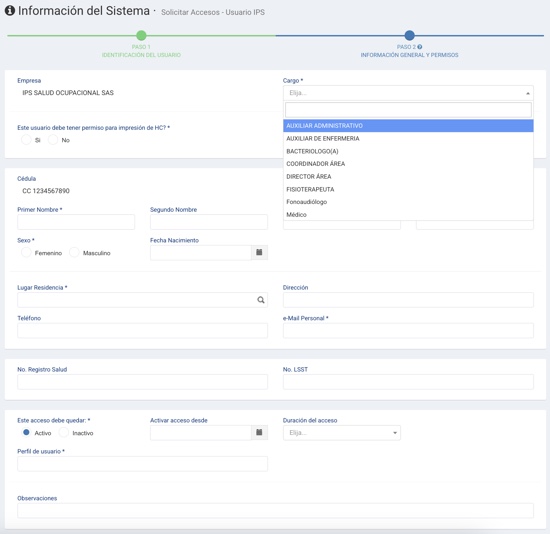Open the Activar acceso desde calendar picker

[259, 432]
